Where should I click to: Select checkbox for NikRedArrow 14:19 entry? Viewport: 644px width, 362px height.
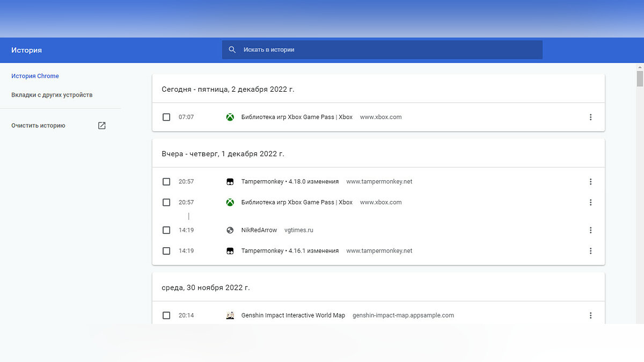(166, 230)
